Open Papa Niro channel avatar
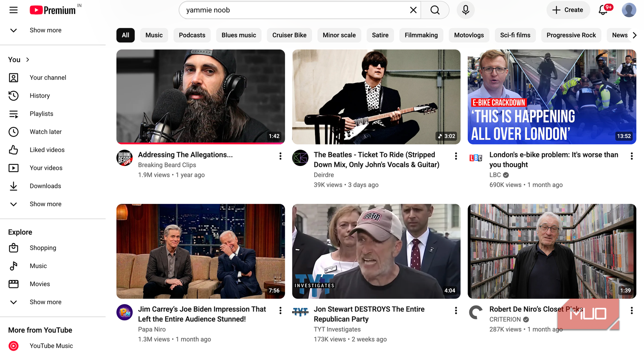 [125, 312]
